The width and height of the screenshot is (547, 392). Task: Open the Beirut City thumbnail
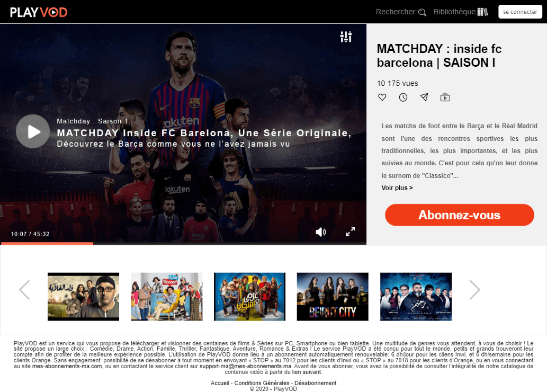(x=333, y=297)
